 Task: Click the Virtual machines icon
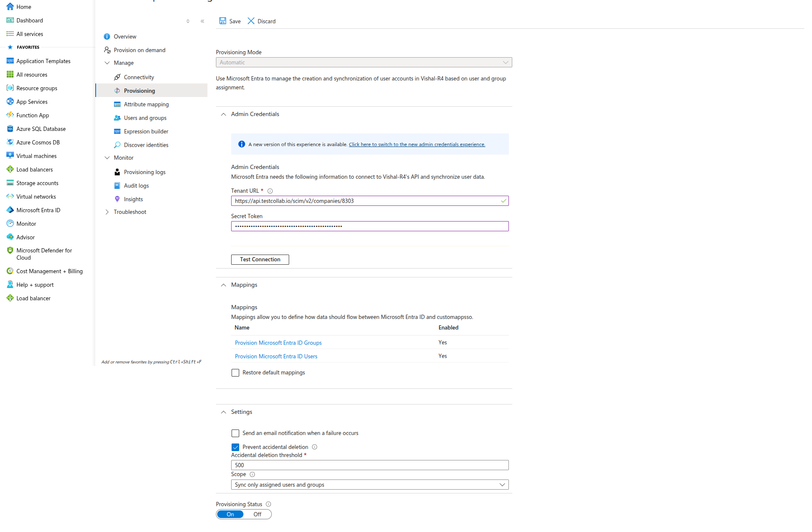click(10, 155)
